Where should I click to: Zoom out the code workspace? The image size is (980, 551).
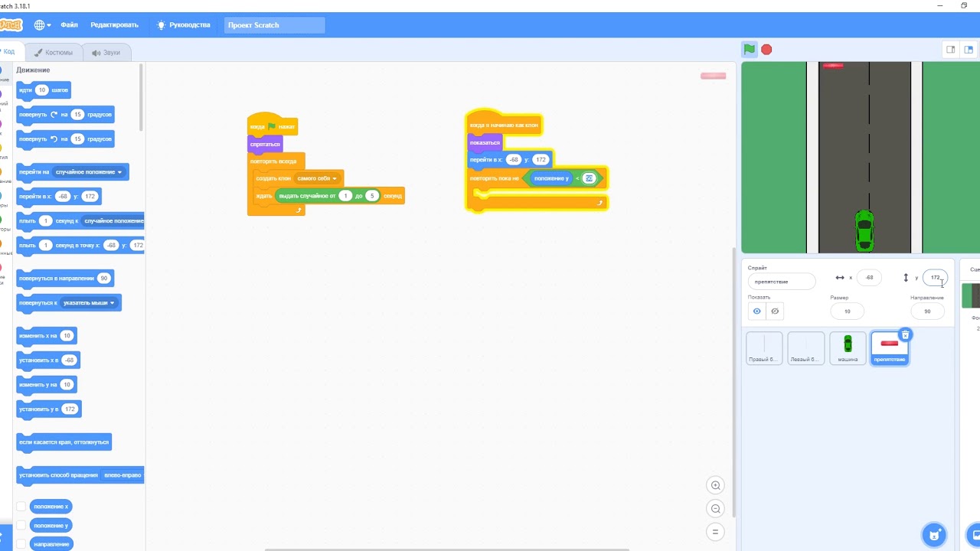[x=715, y=508]
